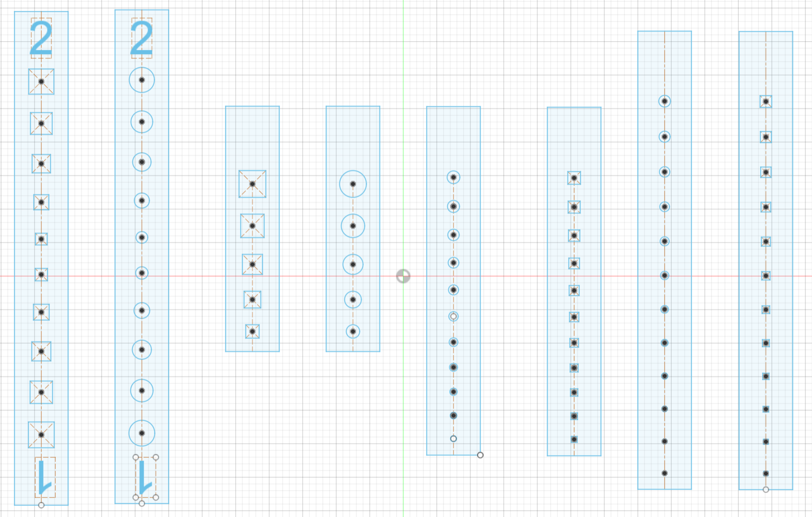The image size is (812, 517).
Task: Select the bottom edge endpoint of the rightmost strip
Action: click(x=766, y=489)
